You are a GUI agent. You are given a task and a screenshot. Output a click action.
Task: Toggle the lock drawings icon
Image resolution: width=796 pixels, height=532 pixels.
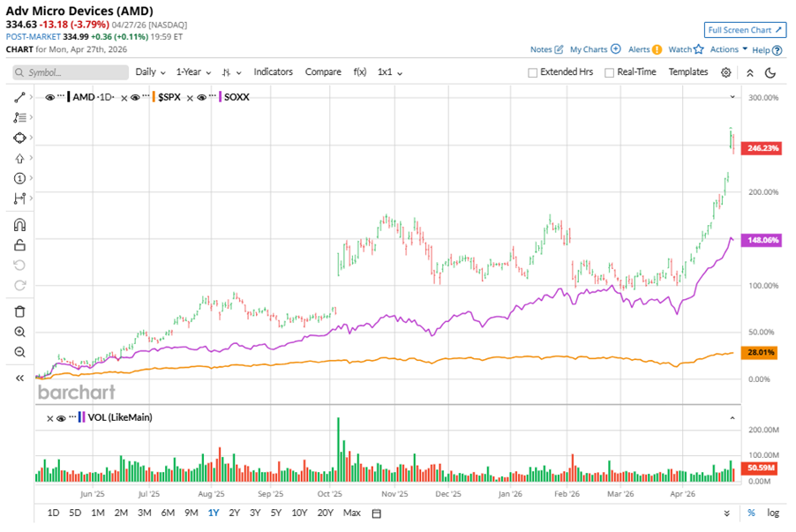[19, 245]
